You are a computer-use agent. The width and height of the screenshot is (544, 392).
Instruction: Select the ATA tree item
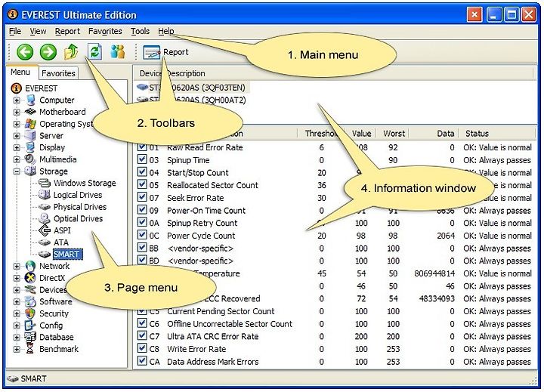pos(60,242)
